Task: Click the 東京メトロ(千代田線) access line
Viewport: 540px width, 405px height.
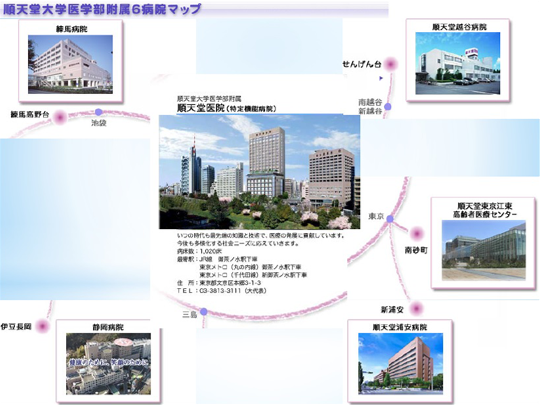Action: tap(253, 275)
